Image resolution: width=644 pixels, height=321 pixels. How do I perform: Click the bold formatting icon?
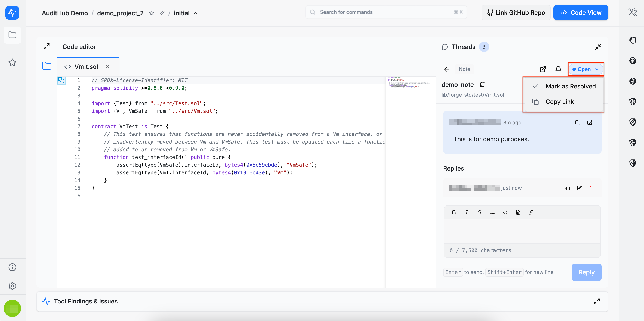(x=454, y=212)
